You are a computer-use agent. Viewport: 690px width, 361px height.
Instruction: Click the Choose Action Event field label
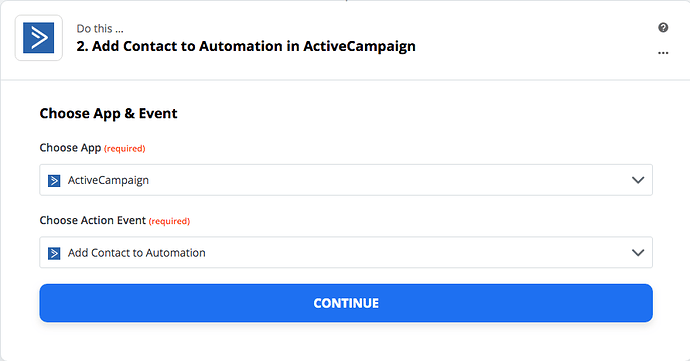coord(92,220)
